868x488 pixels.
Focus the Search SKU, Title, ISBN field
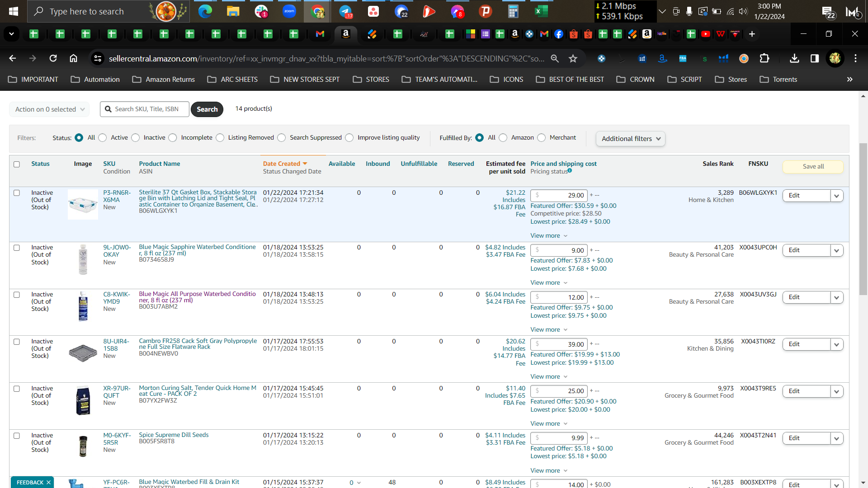145,109
